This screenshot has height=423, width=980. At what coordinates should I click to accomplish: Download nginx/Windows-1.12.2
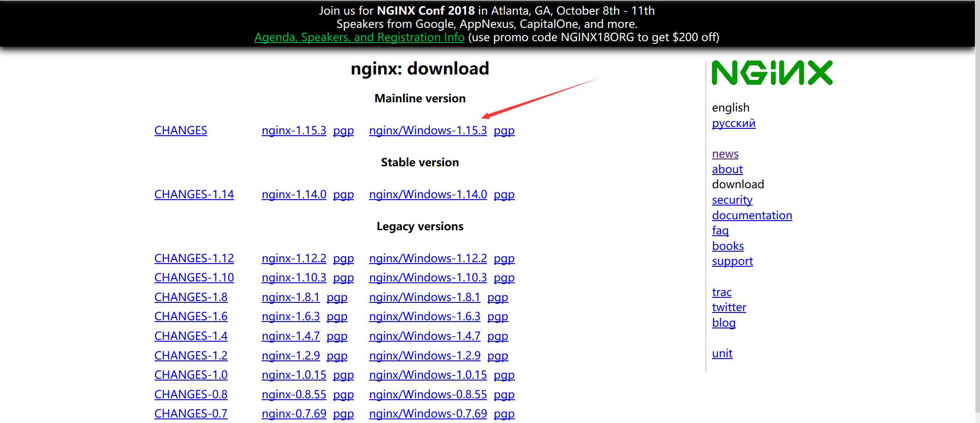pos(428,259)
